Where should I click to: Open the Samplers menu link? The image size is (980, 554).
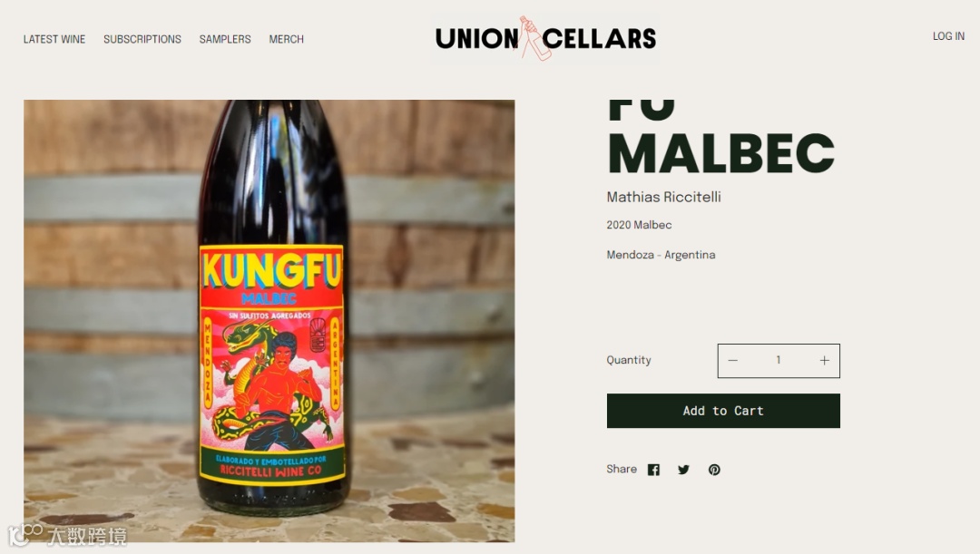click(225, 39)
